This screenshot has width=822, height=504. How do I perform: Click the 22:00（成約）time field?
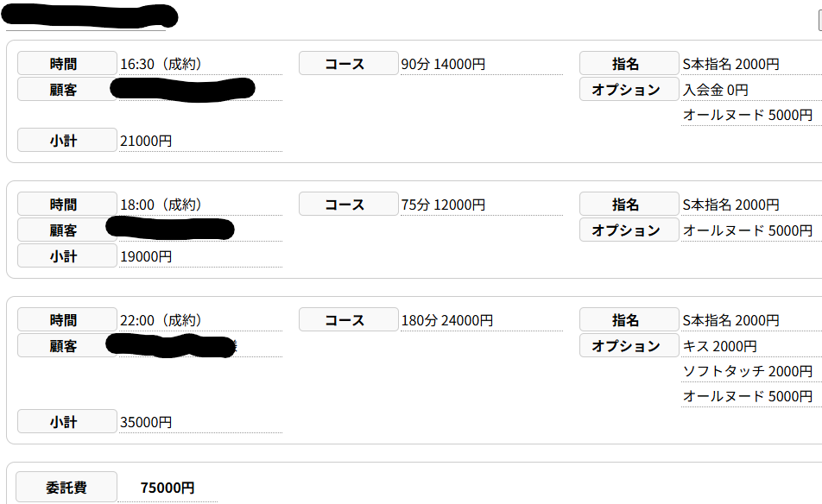click(161, 320)
